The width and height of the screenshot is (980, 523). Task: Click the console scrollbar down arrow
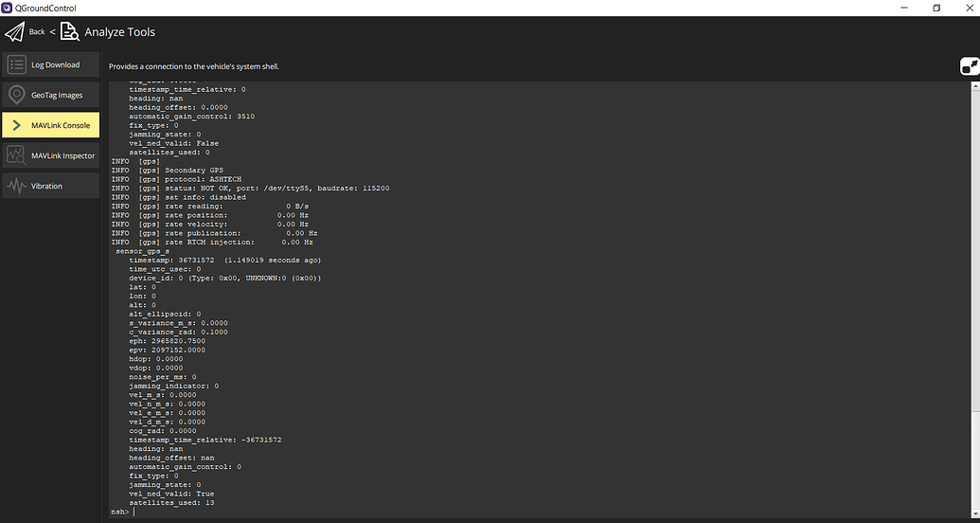coord(975,513)
